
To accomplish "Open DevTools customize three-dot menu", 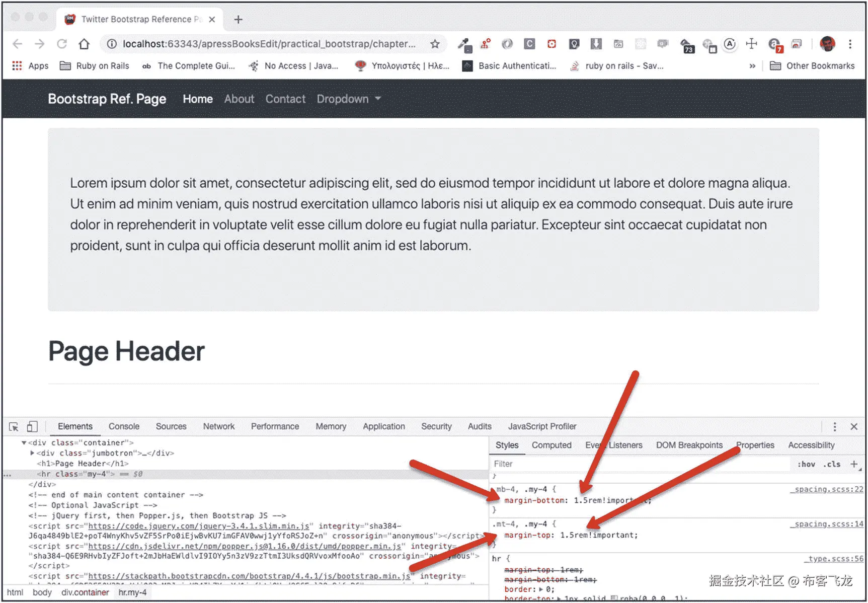I will 835,427.
